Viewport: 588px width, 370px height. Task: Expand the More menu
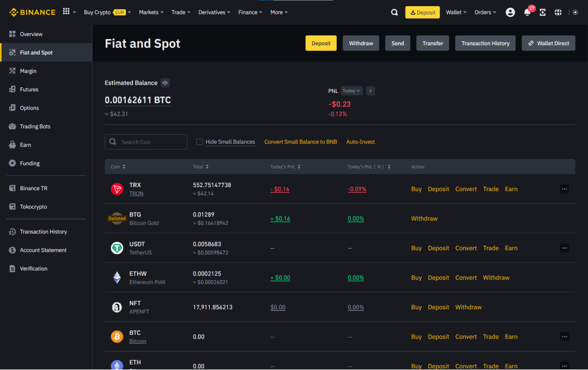coord(279,12)
